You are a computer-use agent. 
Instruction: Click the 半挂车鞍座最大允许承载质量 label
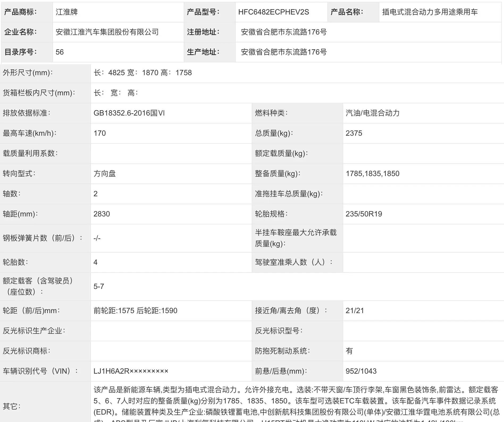pos(296,238)
